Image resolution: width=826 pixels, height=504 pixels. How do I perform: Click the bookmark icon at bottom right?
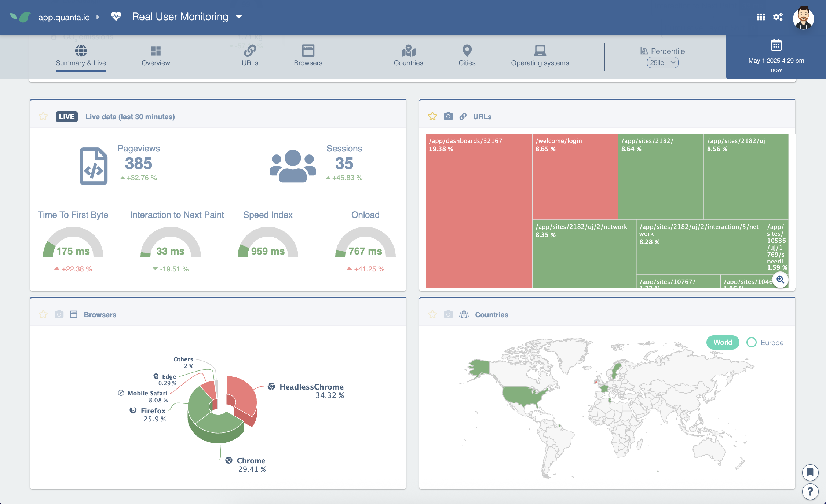click(x=810, y=472)
